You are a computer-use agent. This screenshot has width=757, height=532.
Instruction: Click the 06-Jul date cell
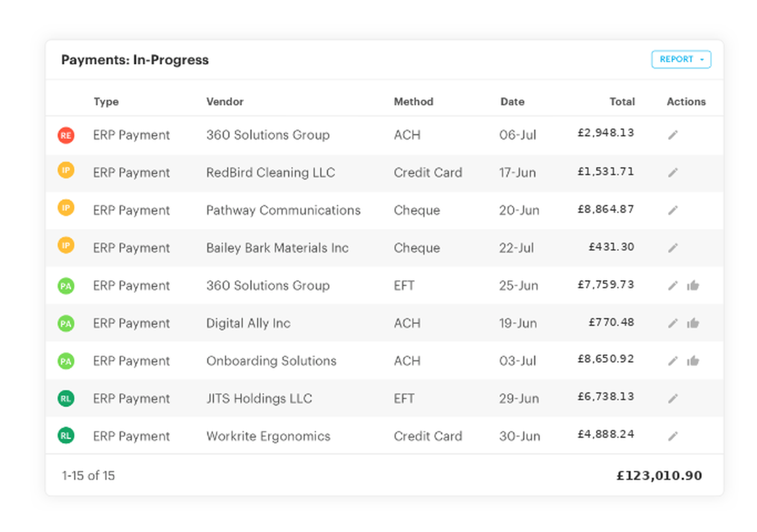pos(518,135)
